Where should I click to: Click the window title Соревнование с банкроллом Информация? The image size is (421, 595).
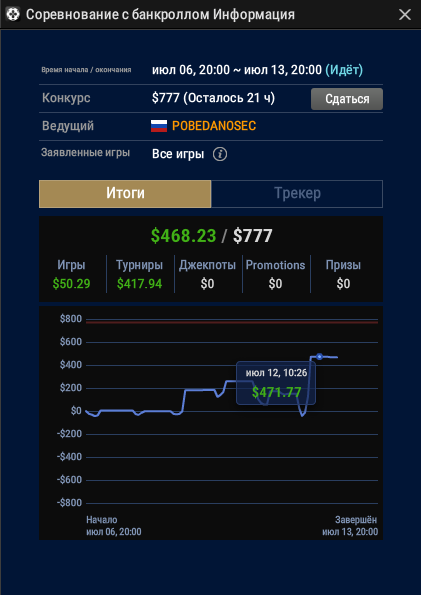(x=160, y=15)
